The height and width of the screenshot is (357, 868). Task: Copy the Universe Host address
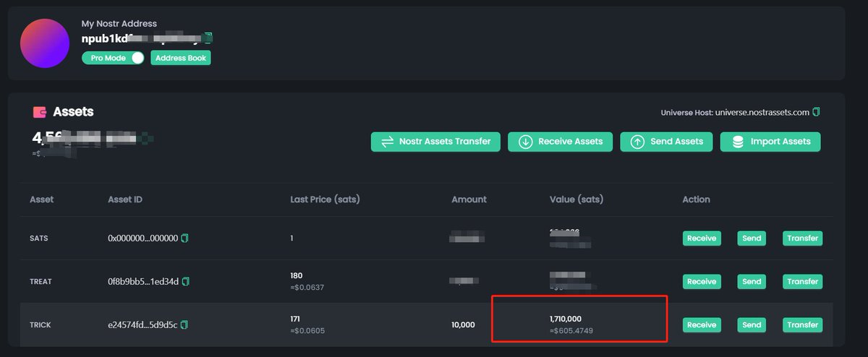816,112
